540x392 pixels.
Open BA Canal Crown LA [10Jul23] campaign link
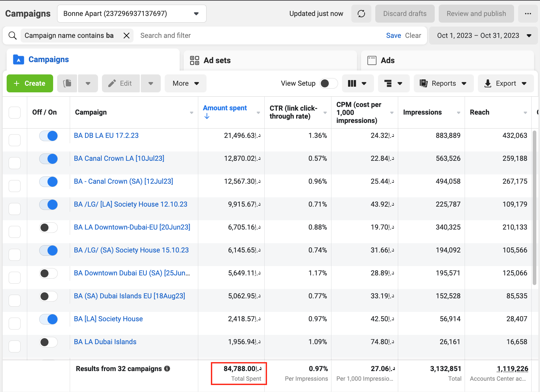pos(119,158)
